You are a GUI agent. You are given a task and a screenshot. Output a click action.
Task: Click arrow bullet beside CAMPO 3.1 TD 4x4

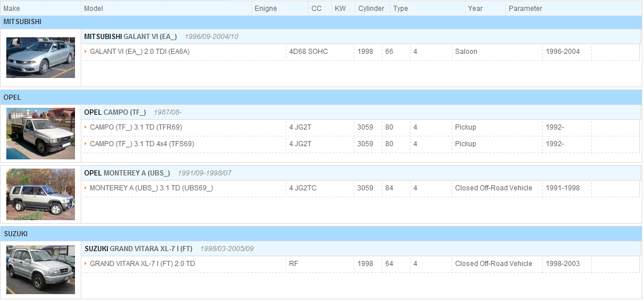(86, 143)
